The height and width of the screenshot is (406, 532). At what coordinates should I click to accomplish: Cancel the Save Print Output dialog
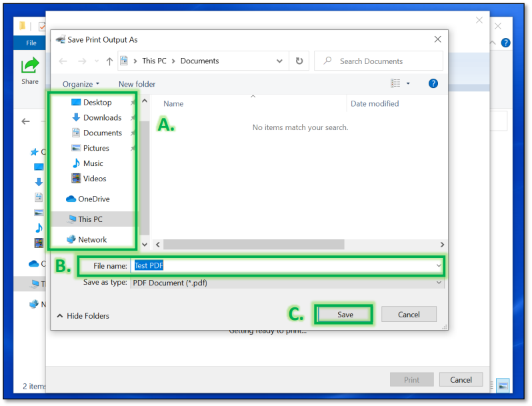[x=409, y=315]
